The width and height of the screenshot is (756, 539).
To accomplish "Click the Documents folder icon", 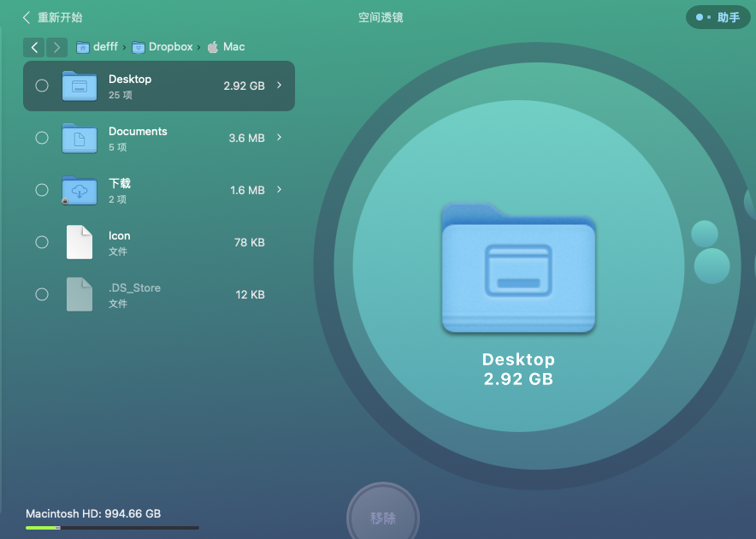I will pyautogui.click(x=80, y=139).
